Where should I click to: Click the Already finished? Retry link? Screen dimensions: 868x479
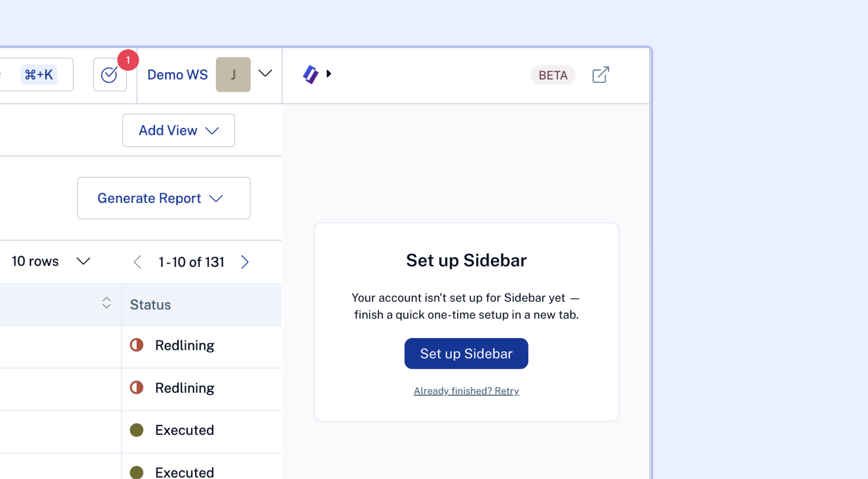[466, 391]
